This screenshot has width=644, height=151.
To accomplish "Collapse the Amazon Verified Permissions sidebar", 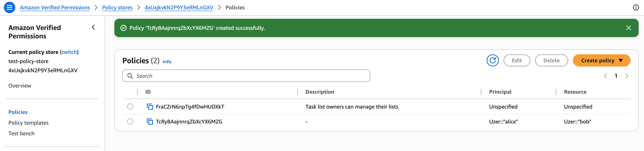I will (93, 27).
